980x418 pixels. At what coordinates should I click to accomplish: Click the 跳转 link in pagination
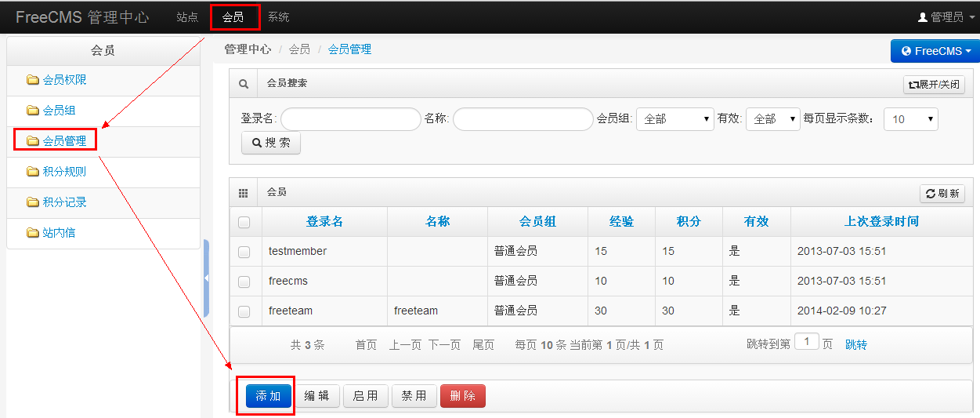click(856, 344)
